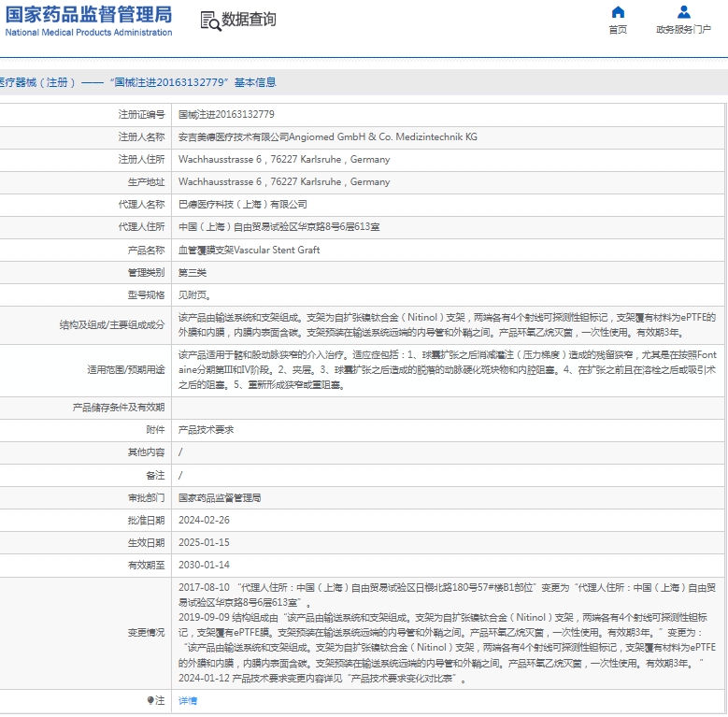728x717 pixels.
Task: Click the Angiomed GmbH registrant name cell
Action: pos(328,137)
